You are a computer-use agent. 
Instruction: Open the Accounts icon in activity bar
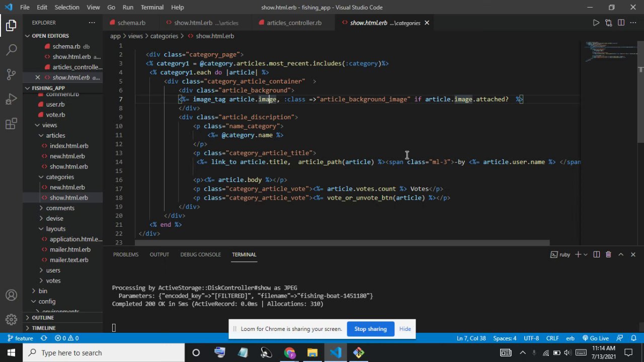[x=11, y=296]
